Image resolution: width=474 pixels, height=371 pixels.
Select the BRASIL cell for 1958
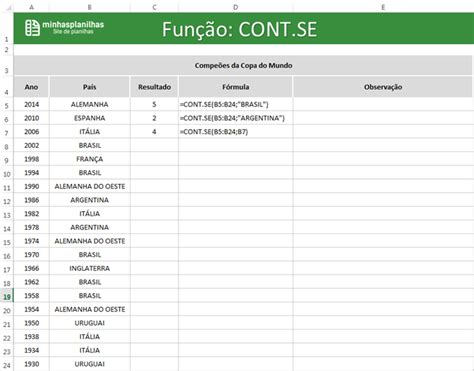[x=89, y=296]
